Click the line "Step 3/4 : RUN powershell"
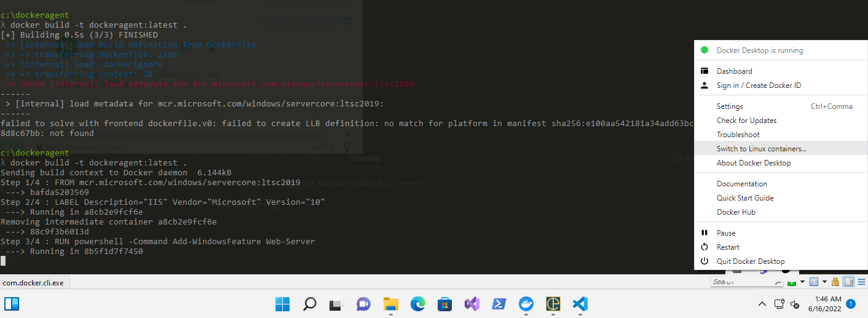 tap(158, 242)
